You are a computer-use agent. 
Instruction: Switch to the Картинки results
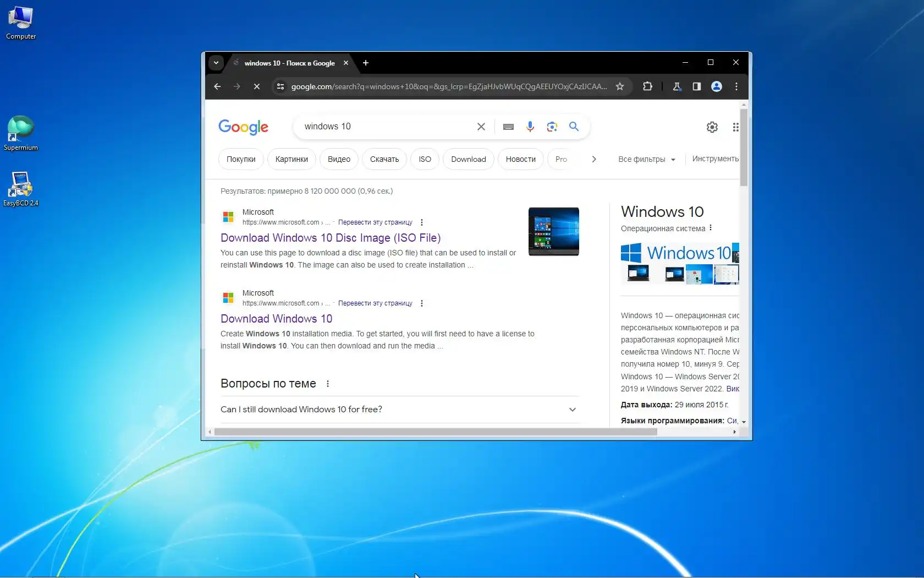point(291,159)
